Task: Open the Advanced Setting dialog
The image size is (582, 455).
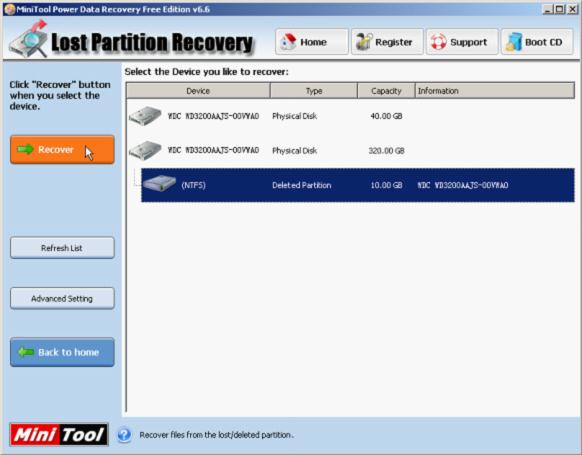Action: [x=62, y=298]
